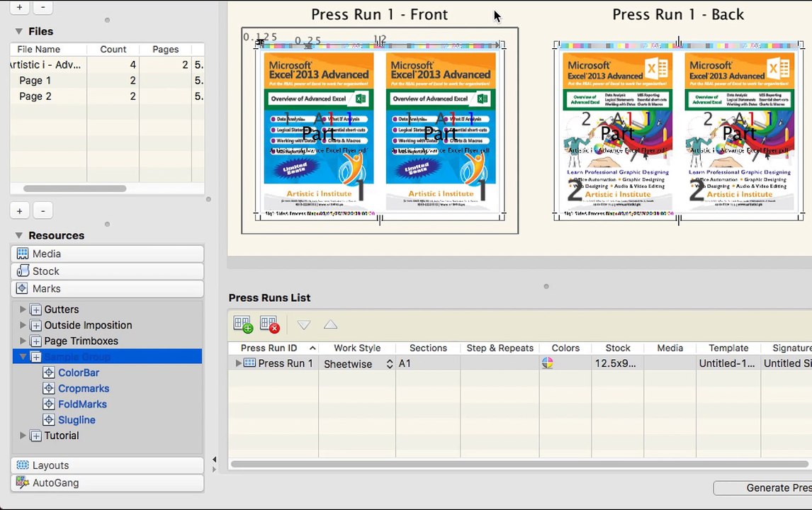Click the Gutters group folder icon
The height and width of the screenshot is (510, 812).
[35, 310]
